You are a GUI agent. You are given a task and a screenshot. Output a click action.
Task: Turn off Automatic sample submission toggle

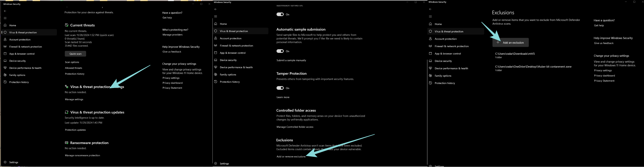(280, 51)
